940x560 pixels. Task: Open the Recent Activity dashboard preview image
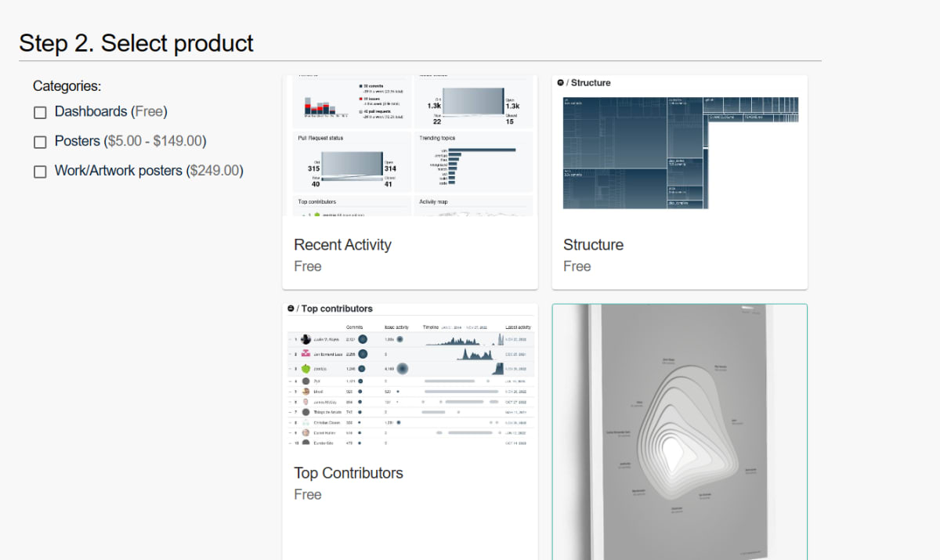coord(410,146)
